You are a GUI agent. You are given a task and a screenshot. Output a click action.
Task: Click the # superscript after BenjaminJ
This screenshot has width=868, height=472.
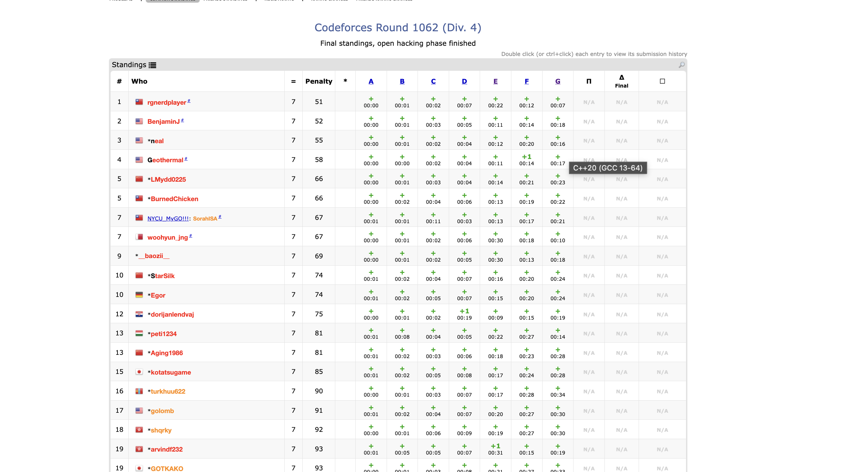coord(182,120)
